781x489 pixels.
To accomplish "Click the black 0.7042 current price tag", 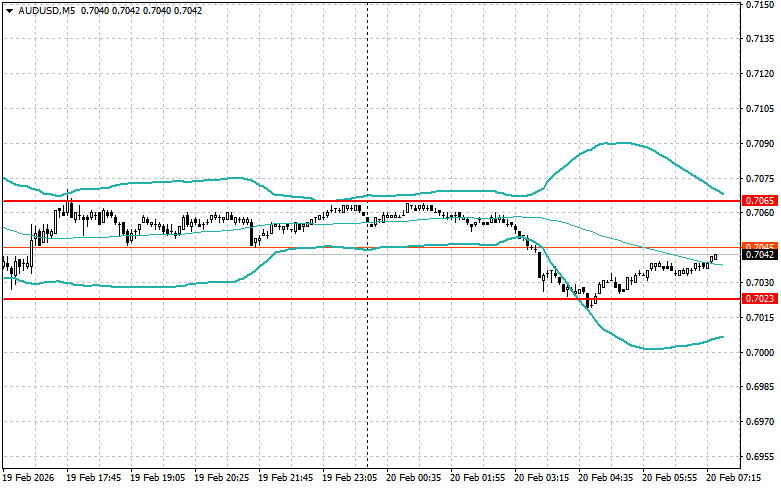I will (x=760, y=254).
